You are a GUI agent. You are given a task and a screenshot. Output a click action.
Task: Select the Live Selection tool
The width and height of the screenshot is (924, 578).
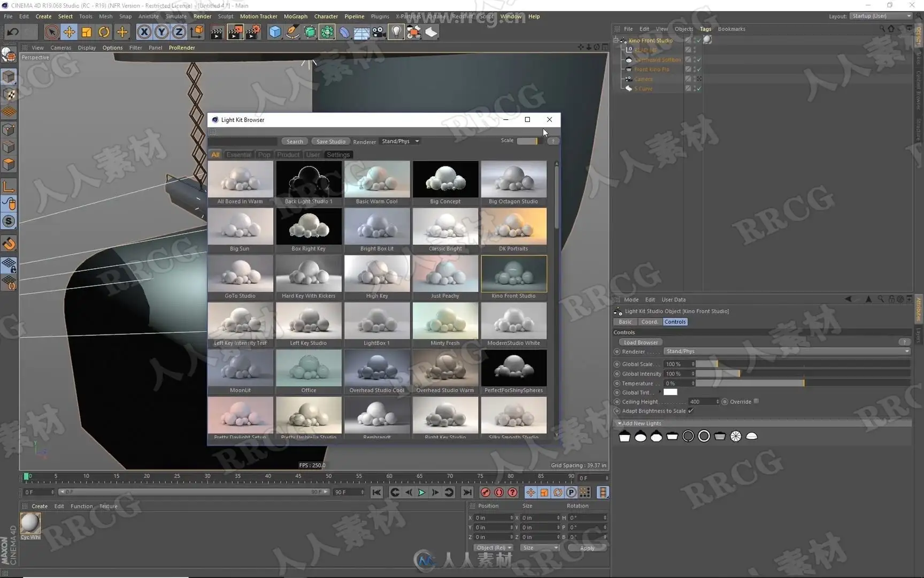[x=51, y=32]
